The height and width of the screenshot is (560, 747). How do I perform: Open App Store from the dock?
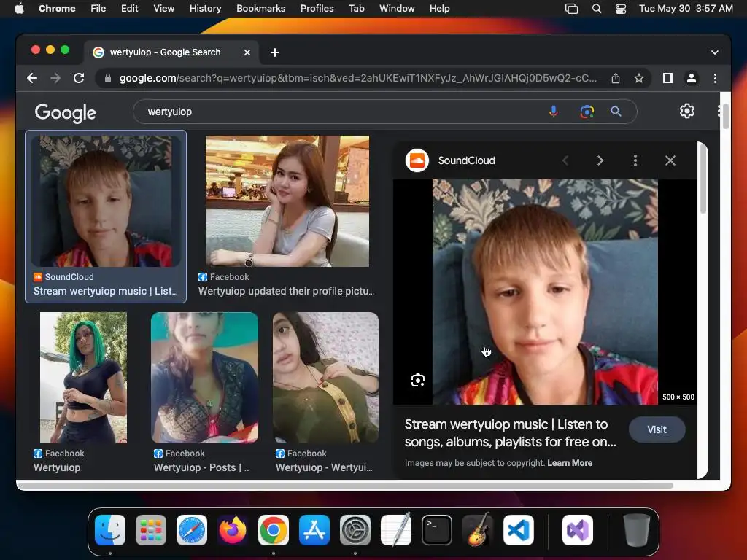[314, 530]
